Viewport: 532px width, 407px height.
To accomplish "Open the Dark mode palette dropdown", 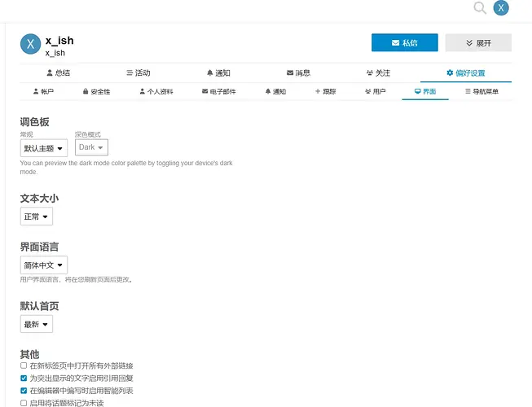I will tap(91, 148).
